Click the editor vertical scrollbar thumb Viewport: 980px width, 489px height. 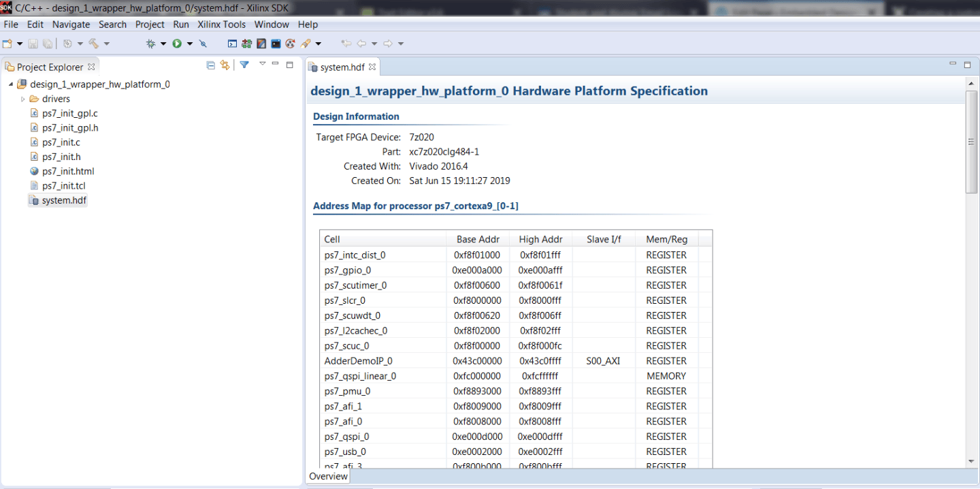[971, 142]
